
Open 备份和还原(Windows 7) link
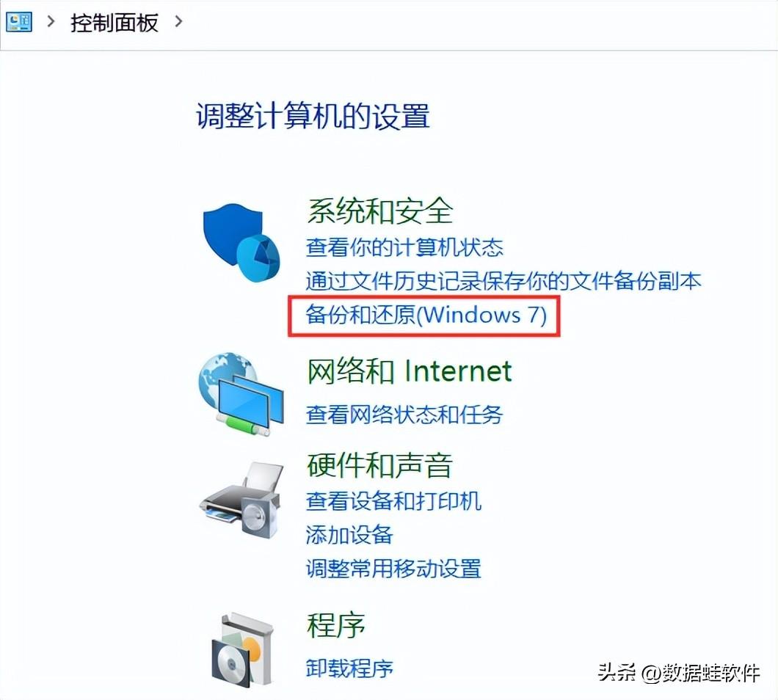click(x=426, y=315)
